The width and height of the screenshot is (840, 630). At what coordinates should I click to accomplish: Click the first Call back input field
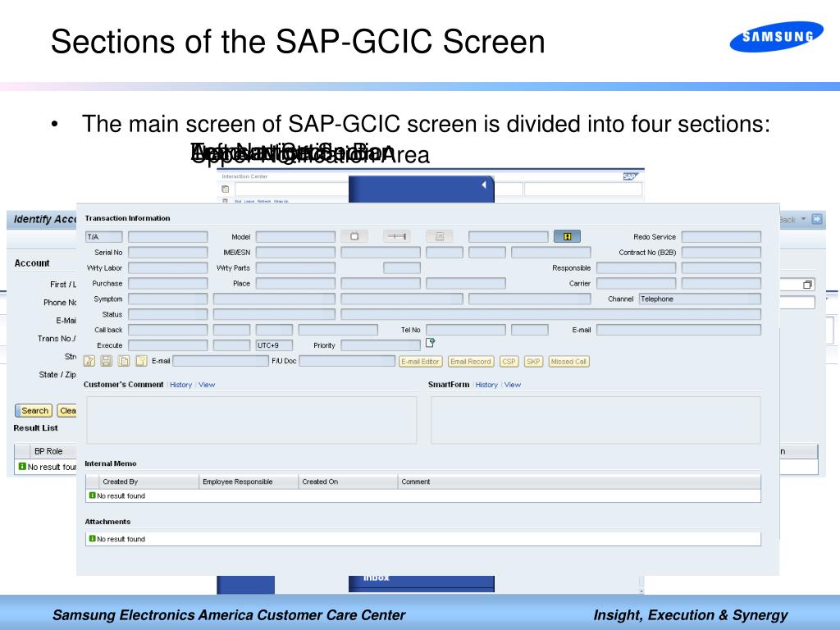(x=167, y=330)
